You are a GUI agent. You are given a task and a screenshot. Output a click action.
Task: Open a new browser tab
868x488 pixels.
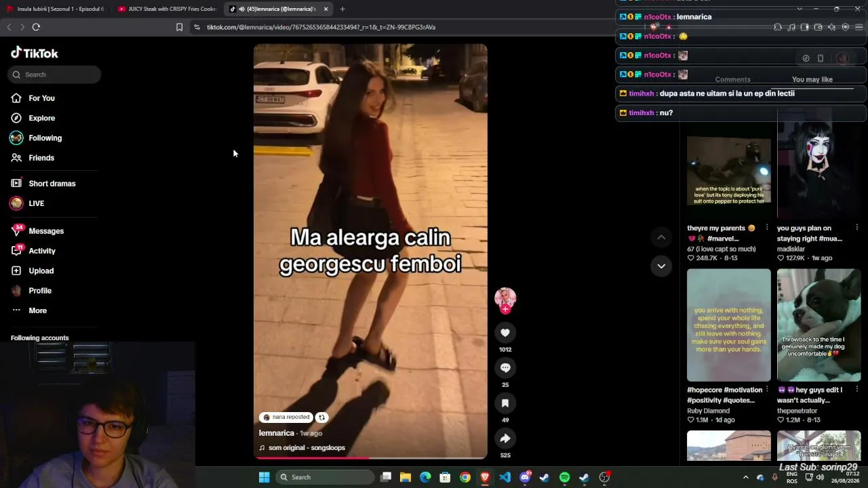pyautogui.click(x=342, y=9)
